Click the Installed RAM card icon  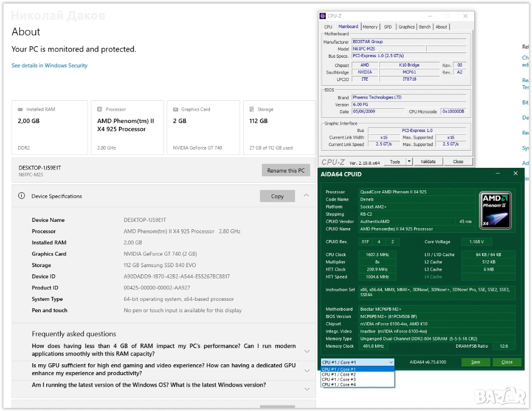coord(21,110)
